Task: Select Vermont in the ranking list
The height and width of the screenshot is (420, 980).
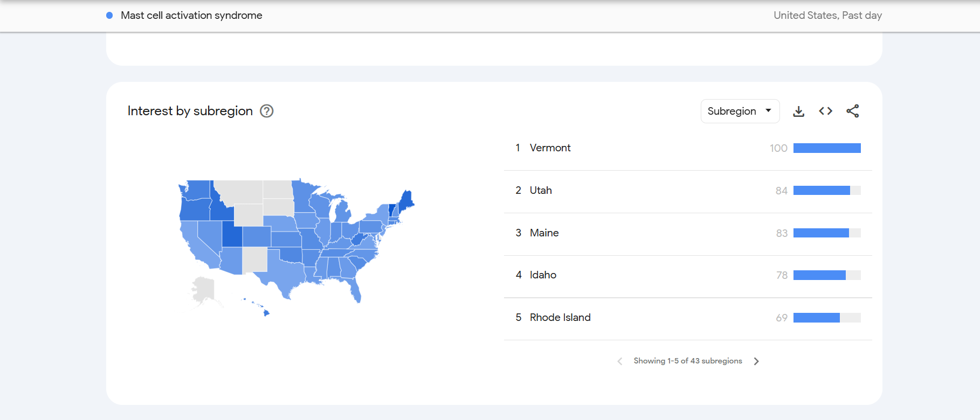Action: pos(550,148)
